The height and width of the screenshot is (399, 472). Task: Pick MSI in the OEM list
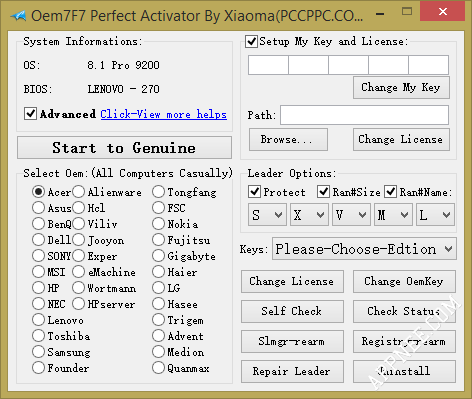[38, 272]
